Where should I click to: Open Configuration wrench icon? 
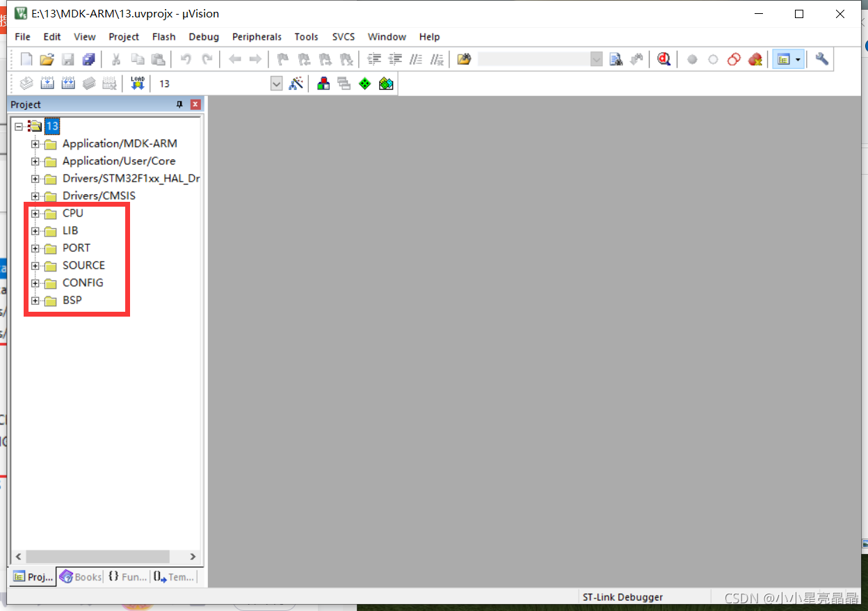[821, 59]
